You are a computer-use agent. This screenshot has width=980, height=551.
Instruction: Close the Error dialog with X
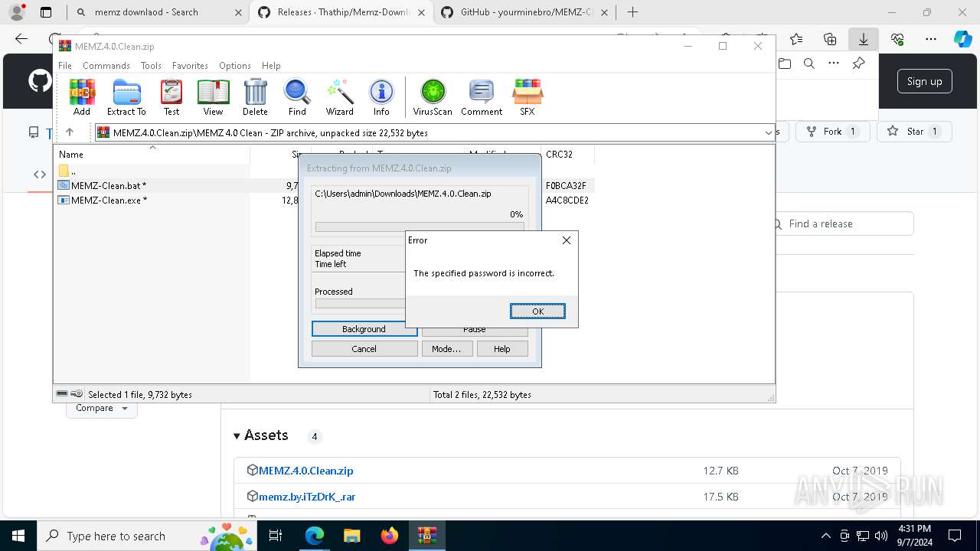pos(567,240)
